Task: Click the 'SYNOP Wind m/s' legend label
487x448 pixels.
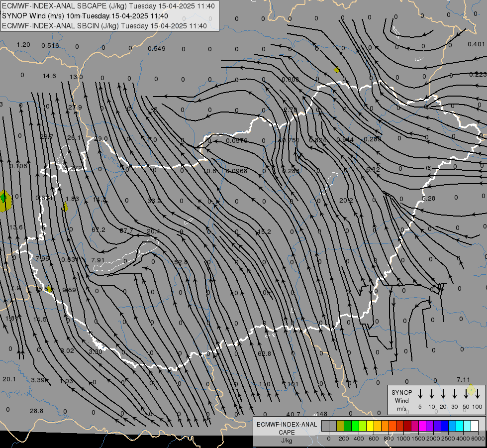Action: coord(401,400)
